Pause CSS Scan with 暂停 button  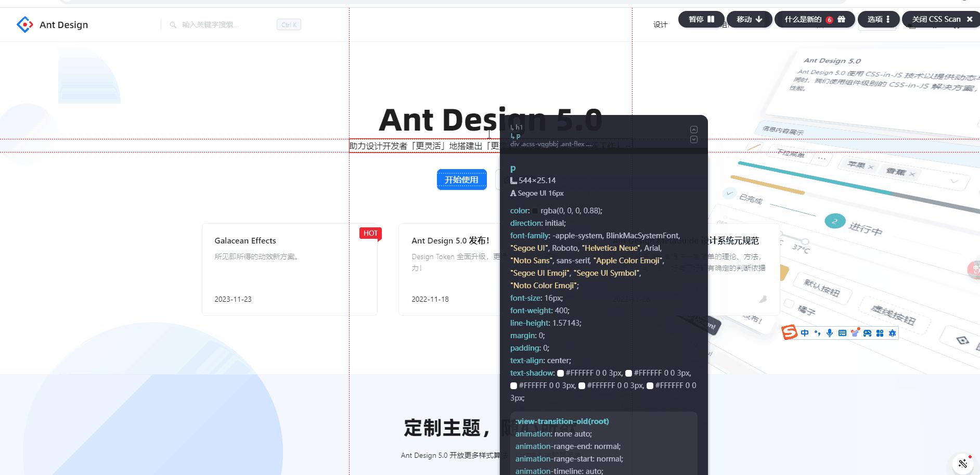[701, 19]
